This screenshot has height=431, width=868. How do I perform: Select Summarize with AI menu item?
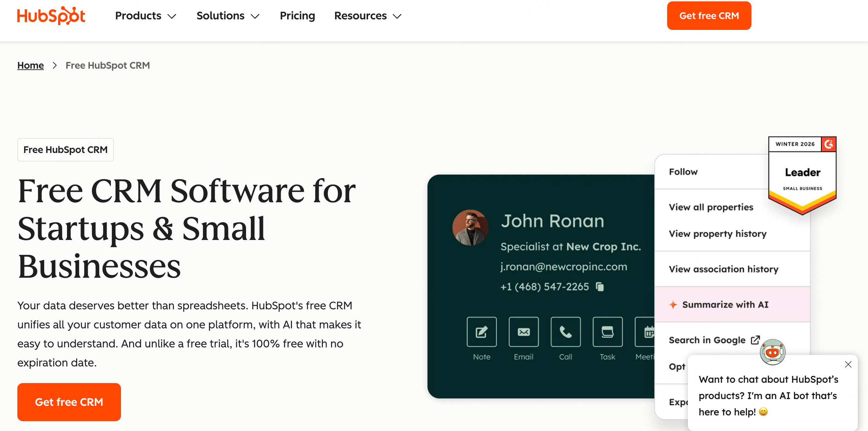click(x=725, y=305)
